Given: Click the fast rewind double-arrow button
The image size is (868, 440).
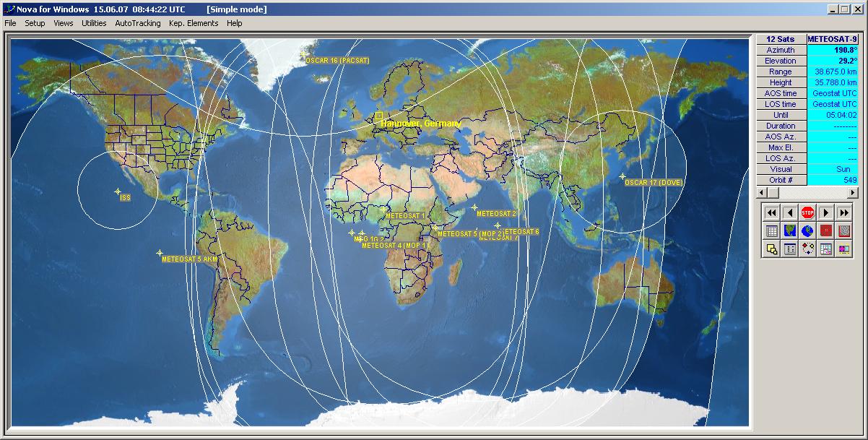Looking at the screenshot, I should coord(771,212).
